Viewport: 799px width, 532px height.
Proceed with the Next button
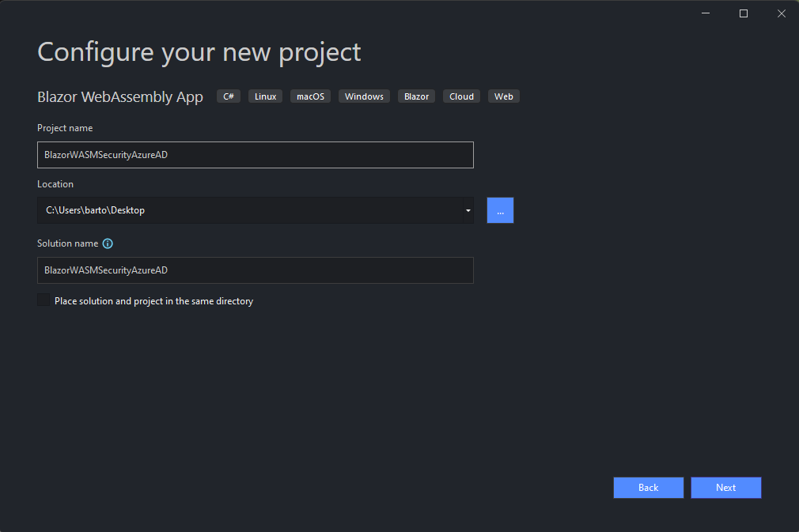pyautogui.click(x=725, y=488)
